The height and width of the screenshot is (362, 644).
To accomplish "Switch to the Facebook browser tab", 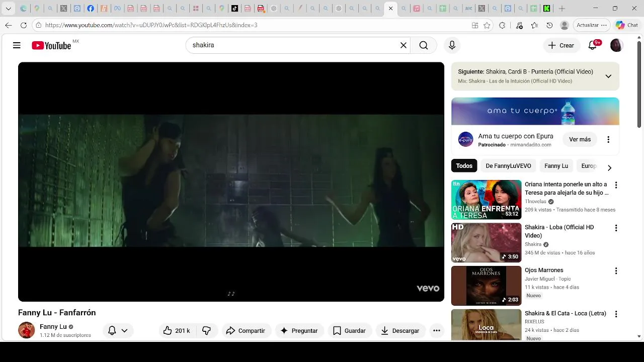I will [x=91, y=9].
